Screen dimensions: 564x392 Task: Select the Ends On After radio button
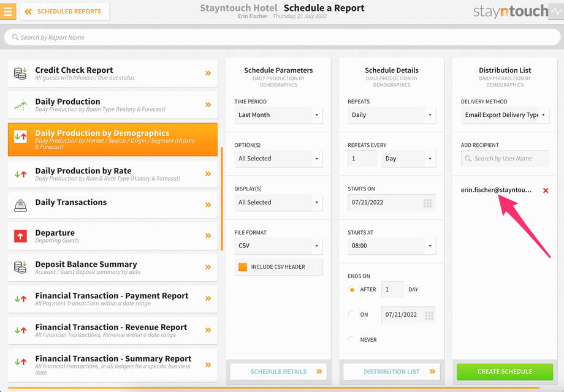352,290
